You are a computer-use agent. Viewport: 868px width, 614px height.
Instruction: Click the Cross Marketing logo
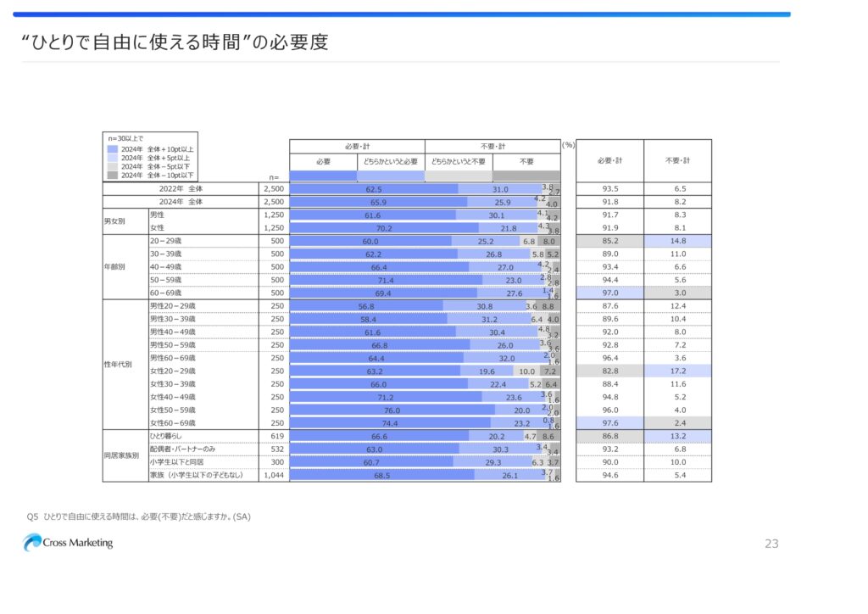coord(68,543)
